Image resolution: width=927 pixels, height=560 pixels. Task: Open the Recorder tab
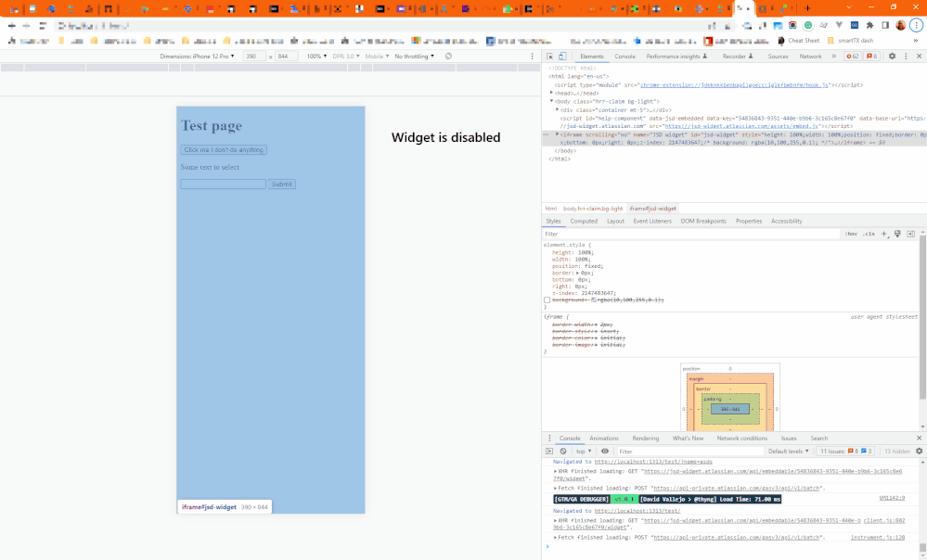(738, 57)
